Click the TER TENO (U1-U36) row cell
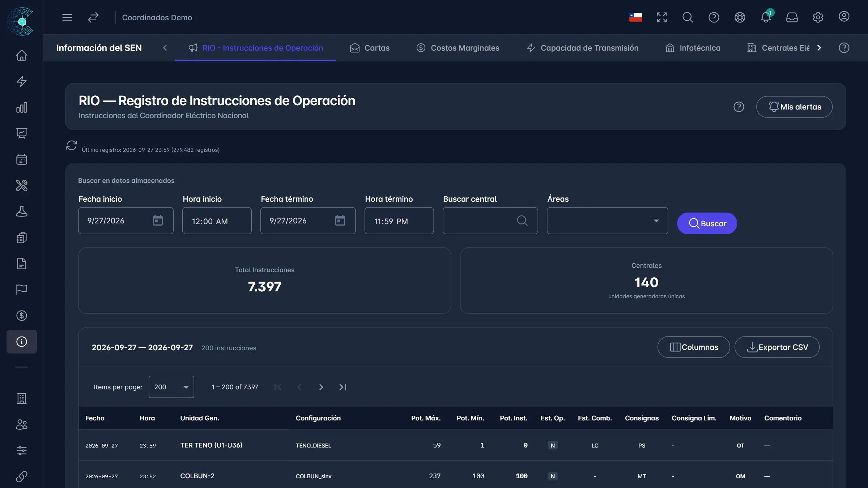 (x=211, y=445)
